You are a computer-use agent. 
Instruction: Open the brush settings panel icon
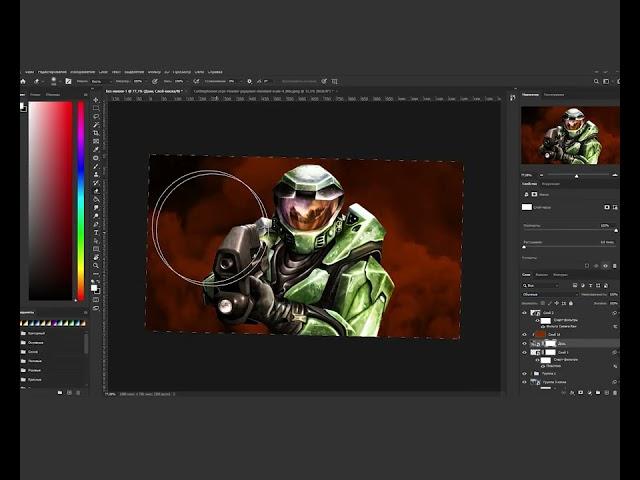tap(69, 81)
